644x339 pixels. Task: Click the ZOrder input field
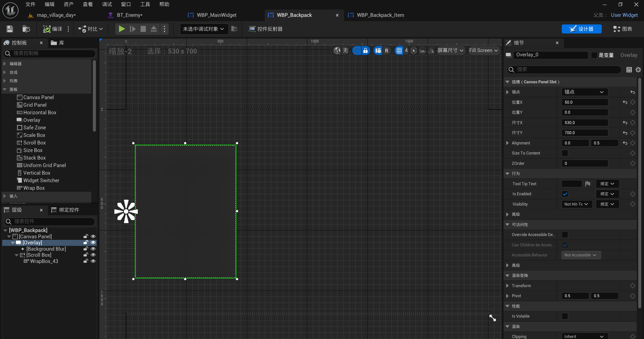pos(585,163)
